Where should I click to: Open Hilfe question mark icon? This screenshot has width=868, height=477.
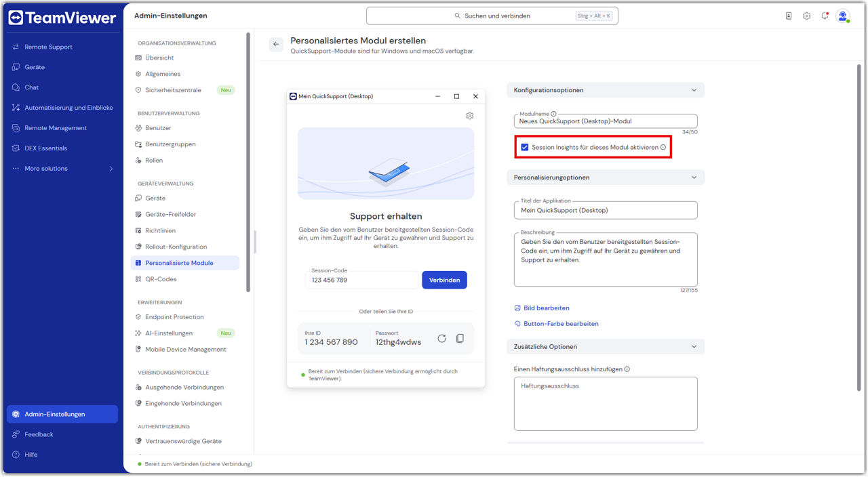(16, 455)
